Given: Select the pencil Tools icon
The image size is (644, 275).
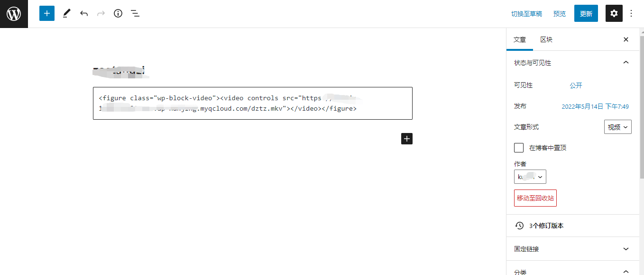Looking at the screenshot, I should click(x=66, y=13).
